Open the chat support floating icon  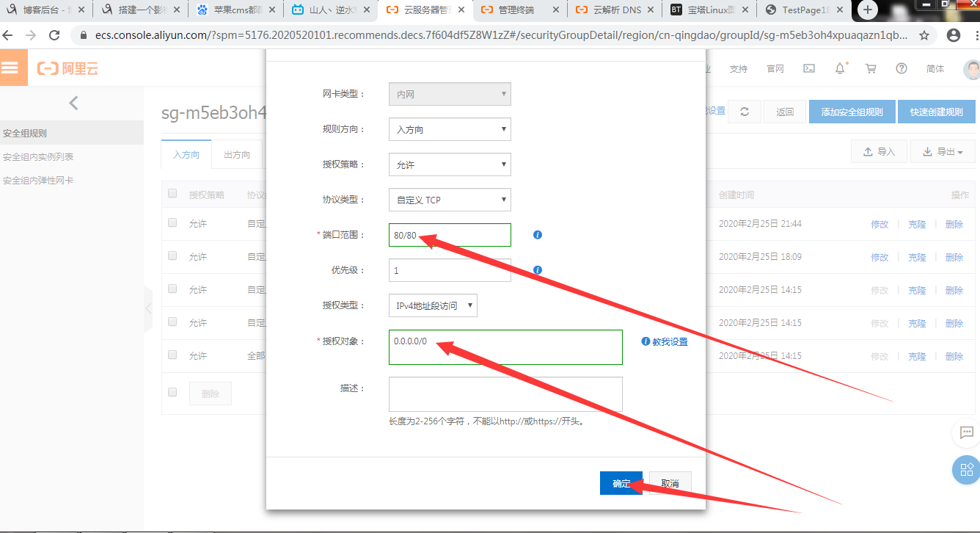965,433
